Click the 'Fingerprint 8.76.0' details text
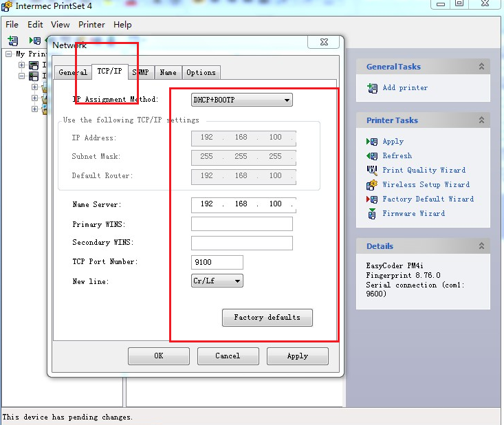The image size is (504, 425). 403,275
